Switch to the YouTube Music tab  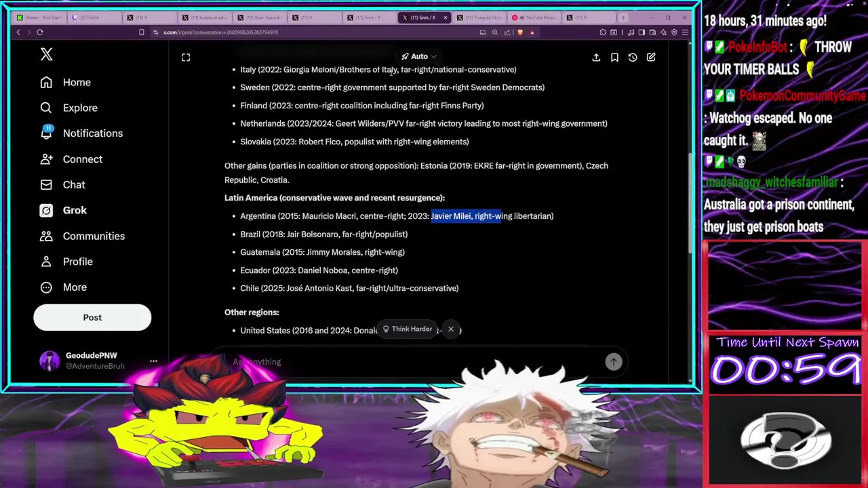[x=534, y=18]
